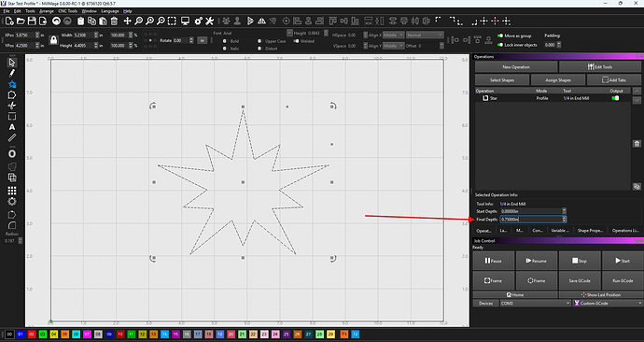Image resolution: width=644 pixels, height=342 pixels.
Task: Toggle the Star operation Output switch
Action: (x=615, y=98)
